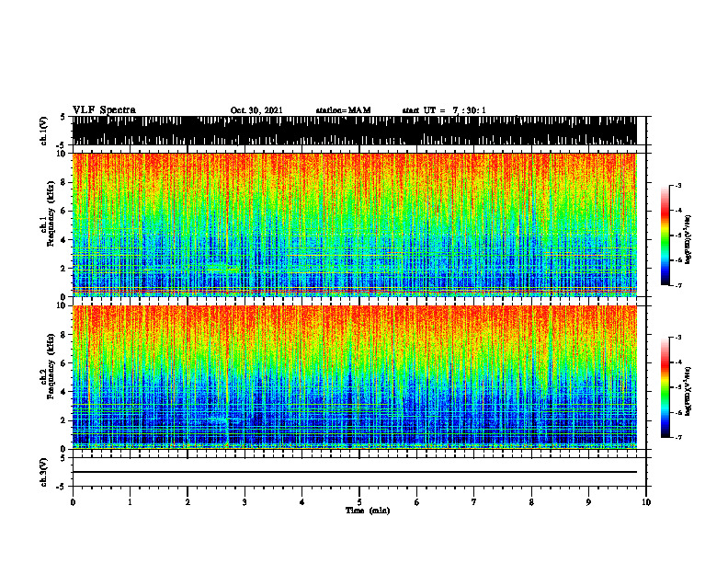Click the ch.3 flat line waveform
The image size is (728, 563).
(x=354, y=472)
